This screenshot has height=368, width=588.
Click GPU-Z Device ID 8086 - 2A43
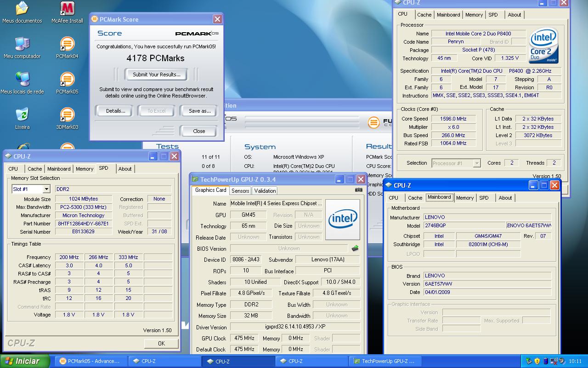pos(245,259)
